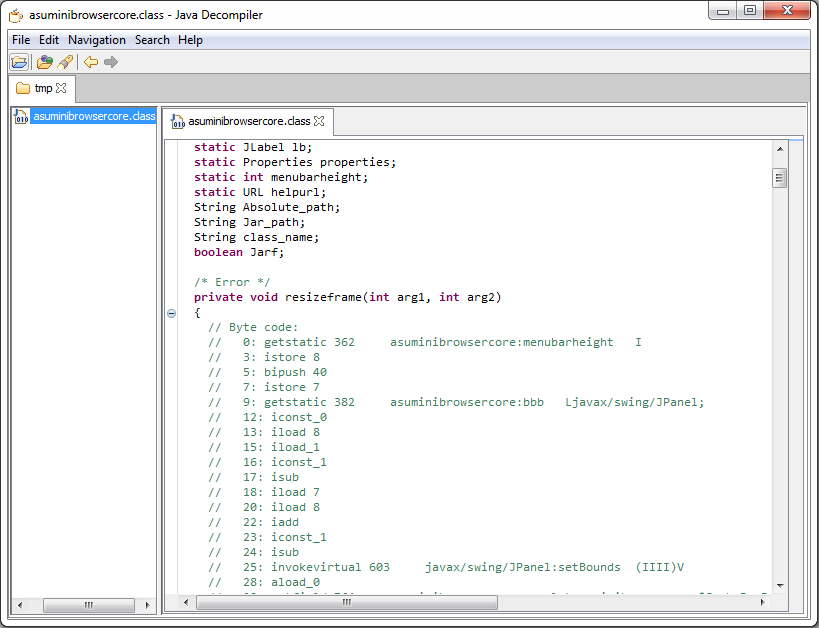Click the 'String Jar_path;' line
Screen dimensions: 819x628
249,223
